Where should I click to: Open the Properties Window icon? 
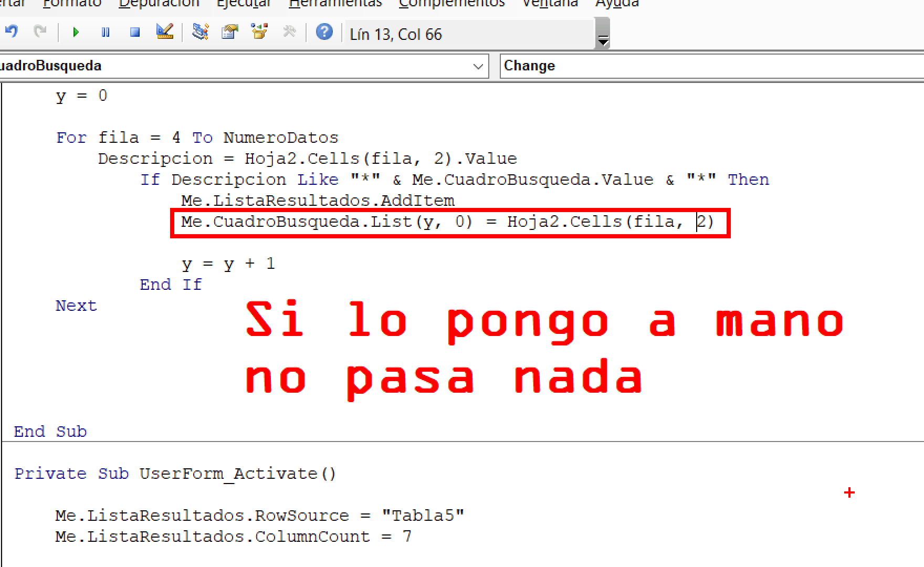pos(230,32)
